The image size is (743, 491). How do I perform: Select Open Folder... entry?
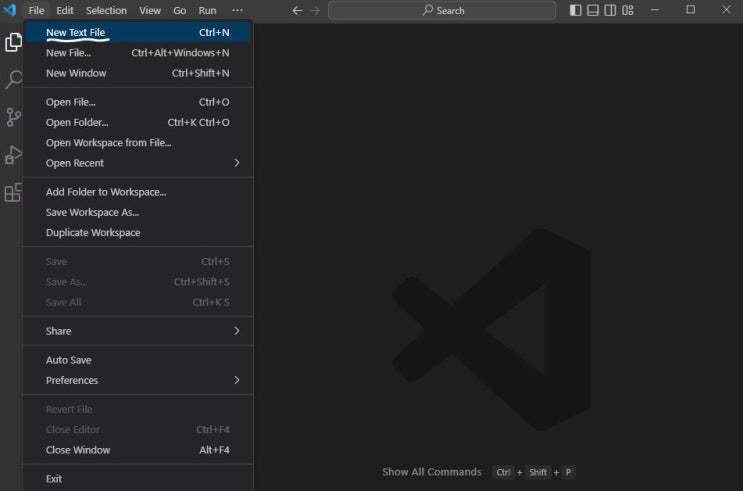click(138, 122)
